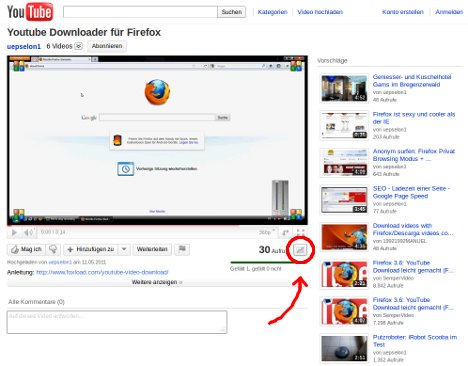Click the main video player area

click(157, 140)
